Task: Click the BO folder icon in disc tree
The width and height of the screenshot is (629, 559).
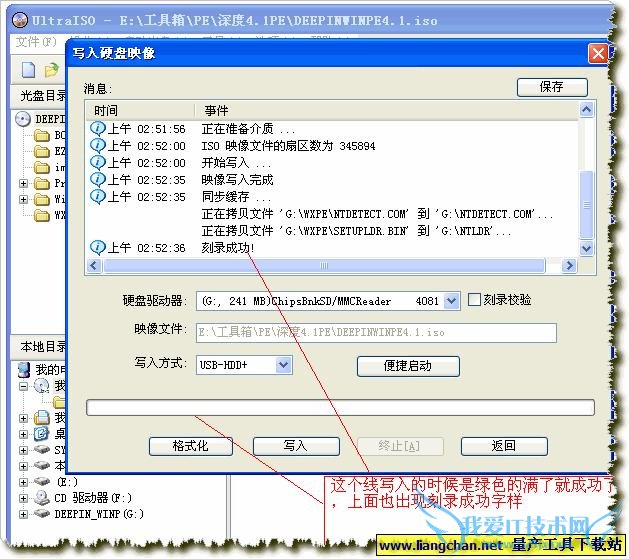Action: (x=41, y=136)
